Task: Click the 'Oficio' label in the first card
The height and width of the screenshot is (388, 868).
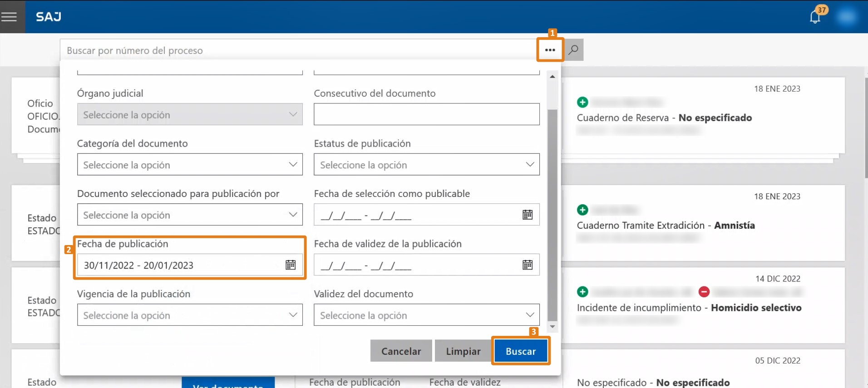Action: click(x=40, y=103)
